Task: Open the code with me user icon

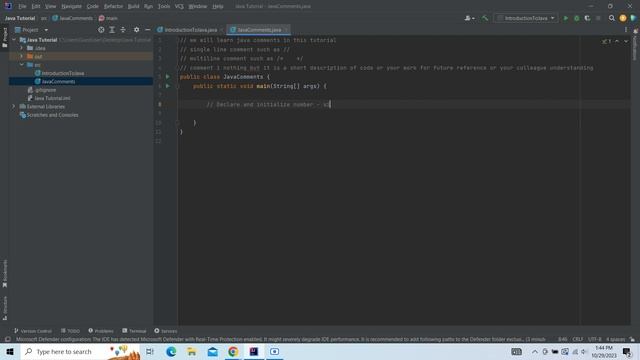Action: [x=469, y=18]
